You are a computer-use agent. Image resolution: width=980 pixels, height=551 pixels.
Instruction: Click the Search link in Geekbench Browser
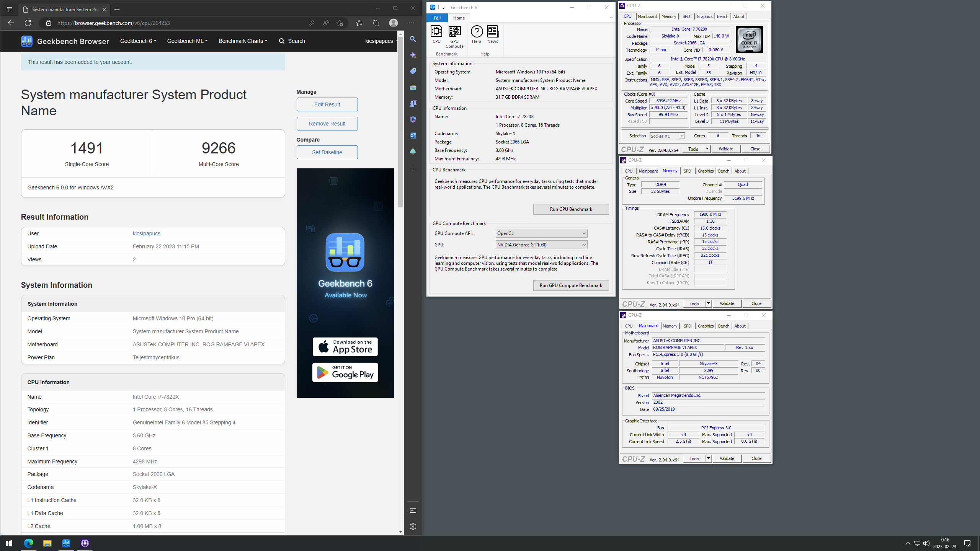point(292,41)
